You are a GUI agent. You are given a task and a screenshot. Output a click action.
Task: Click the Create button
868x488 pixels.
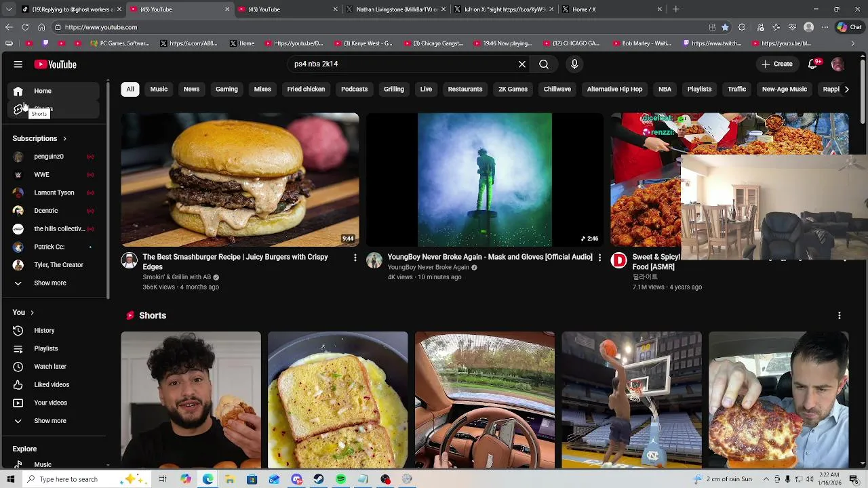[776, 64]
